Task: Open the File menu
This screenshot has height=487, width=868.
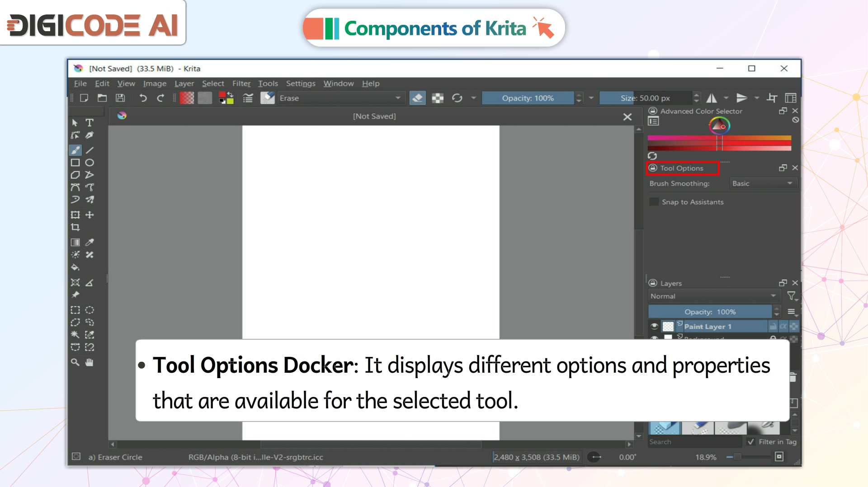Action: coord(80,84)
